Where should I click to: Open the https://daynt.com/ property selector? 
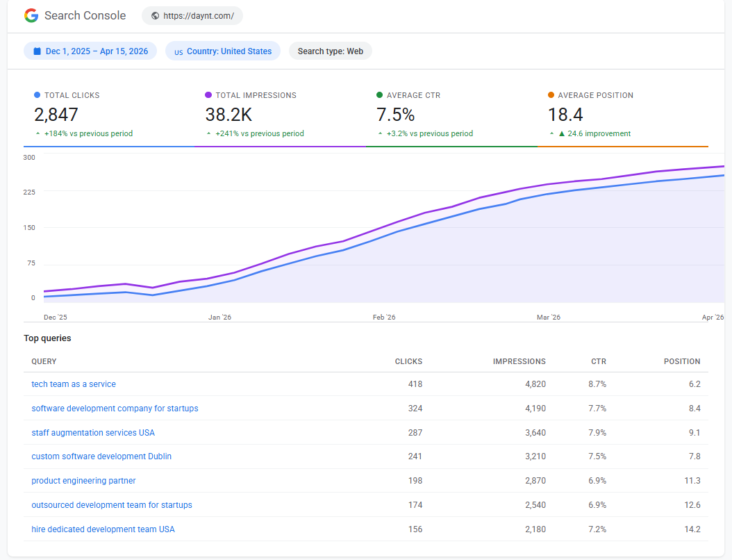[x=192, y=16]
